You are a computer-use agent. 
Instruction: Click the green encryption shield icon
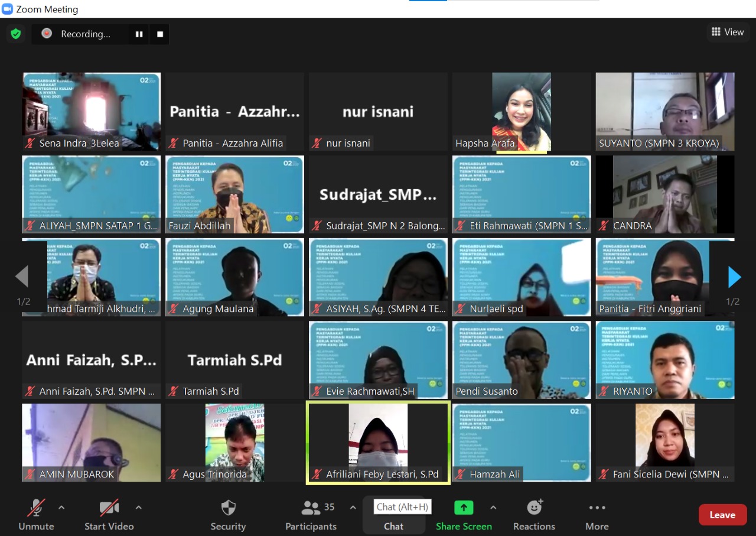click(16, 34)
